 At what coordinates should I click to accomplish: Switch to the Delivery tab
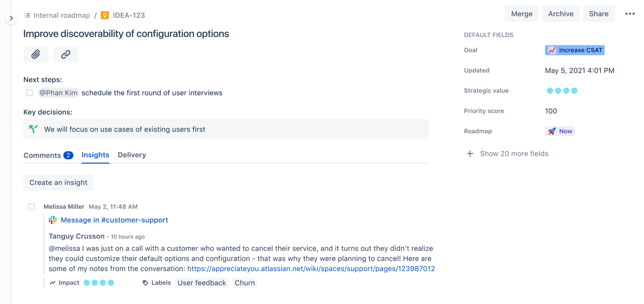pyautogui.click(x=132, y=155)
